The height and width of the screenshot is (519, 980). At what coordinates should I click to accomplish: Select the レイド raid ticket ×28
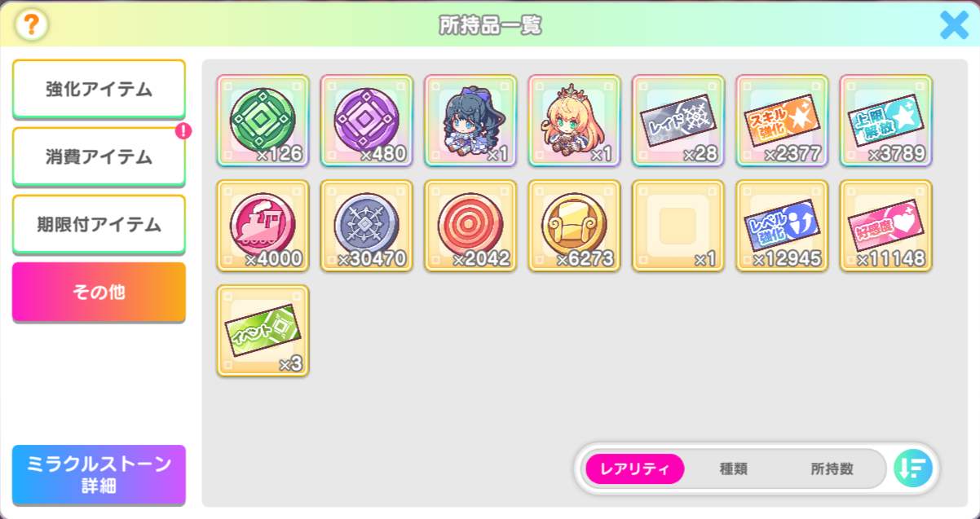coord(678,121)
